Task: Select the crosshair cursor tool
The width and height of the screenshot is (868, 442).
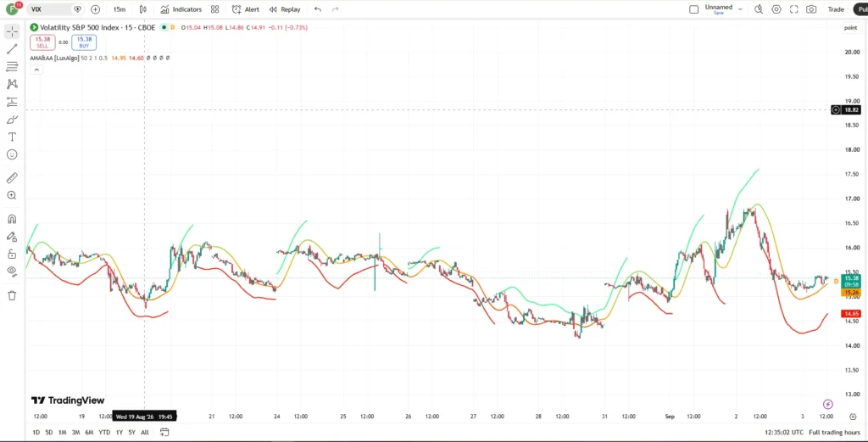Action: point(12,31)
